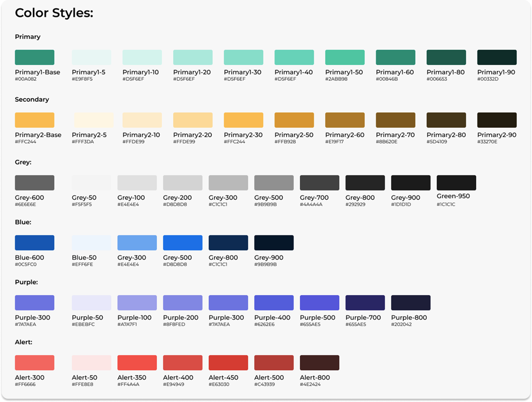Pick the Purple-400 swatch
532x402 pixels.
point(274,303)
